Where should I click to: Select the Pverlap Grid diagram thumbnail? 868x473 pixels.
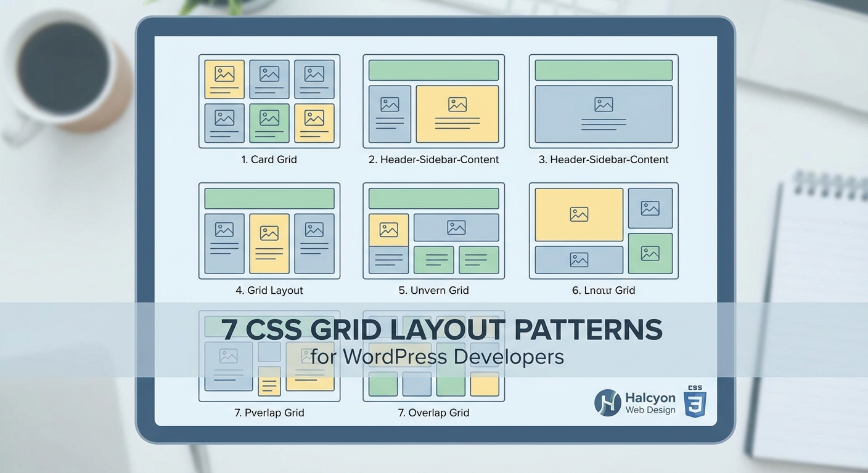click(x=269, y=357)
